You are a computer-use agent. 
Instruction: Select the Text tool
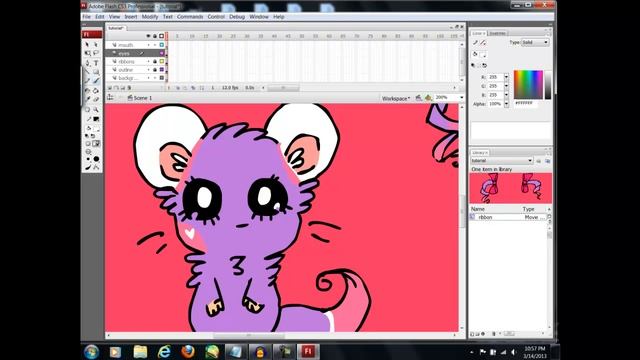(96, 63)
